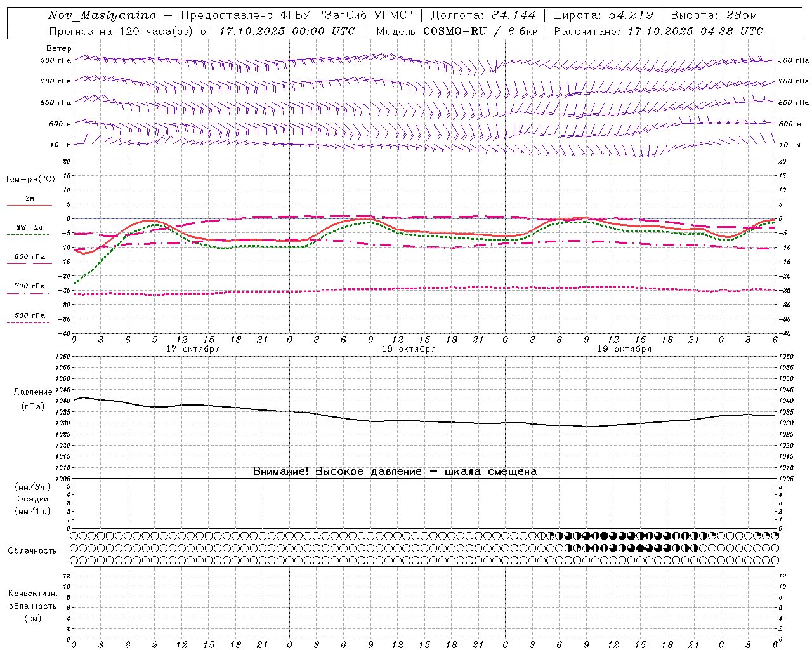Viewport: 812px width, 650px height.
Task: Click the 850 гПа wind level label on right
Action: click(794, 102)
